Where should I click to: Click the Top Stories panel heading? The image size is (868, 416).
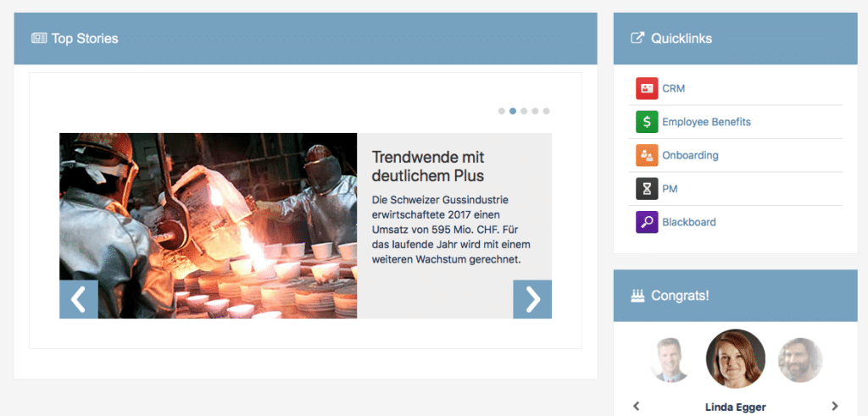[x=85, y=39]
